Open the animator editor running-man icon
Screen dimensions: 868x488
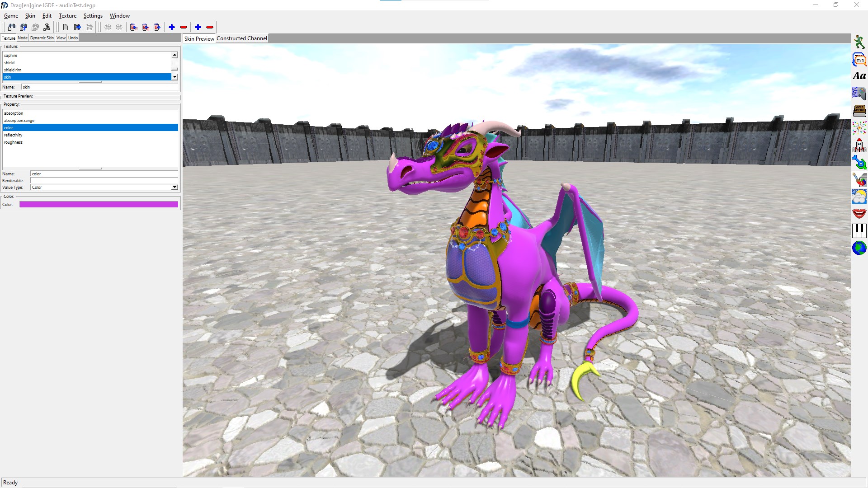coord(859,42)
